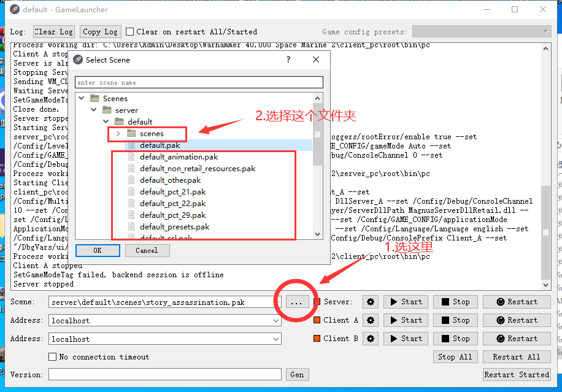The image size is (562, 392).
Task: Open Server settings gear icon
Action: [371, 302]
